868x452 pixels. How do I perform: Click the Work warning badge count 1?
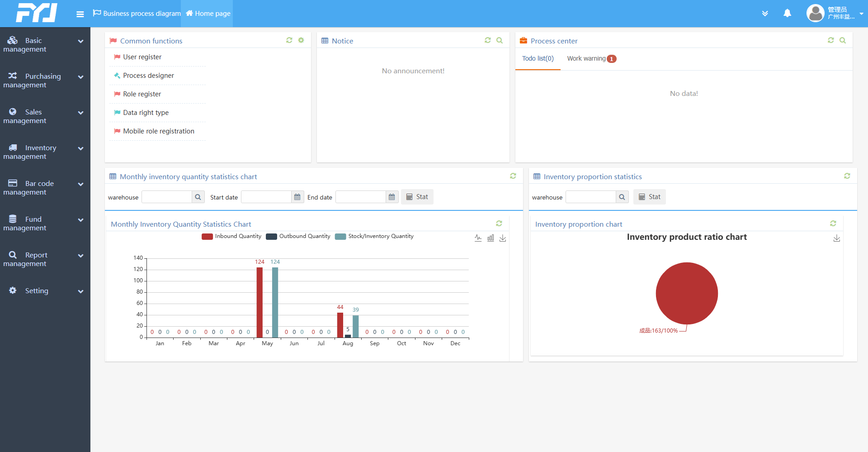tap(612, 59)
